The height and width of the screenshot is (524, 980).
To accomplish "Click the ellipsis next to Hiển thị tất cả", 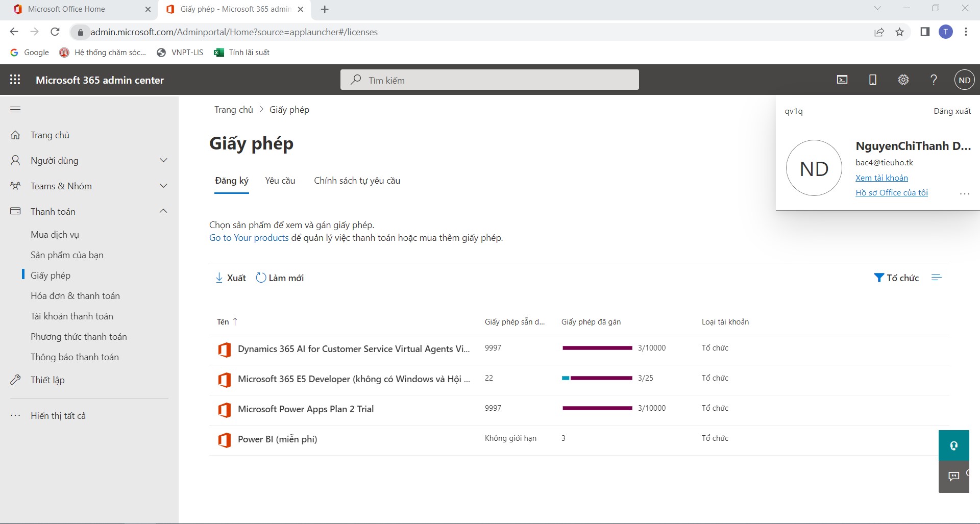I will (15, 415).
